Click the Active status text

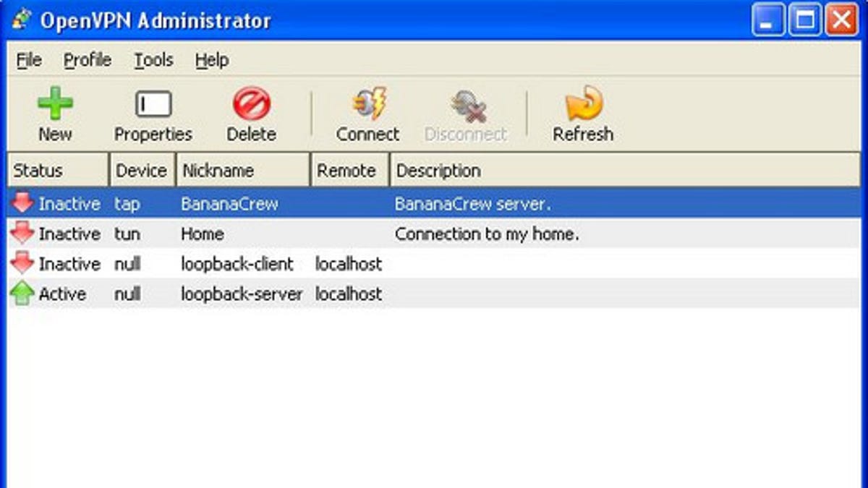pyautogui.click(x=62, y=294)
